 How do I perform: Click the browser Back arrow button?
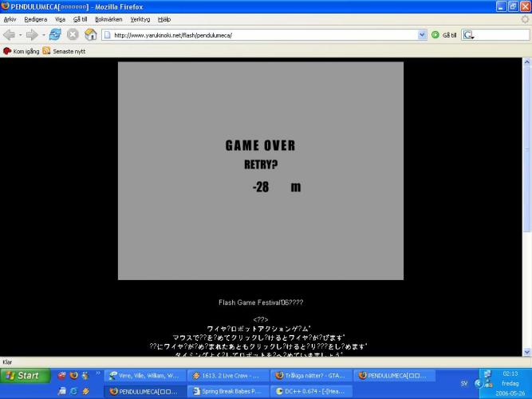pyautogui.click(x=10, y=35)
